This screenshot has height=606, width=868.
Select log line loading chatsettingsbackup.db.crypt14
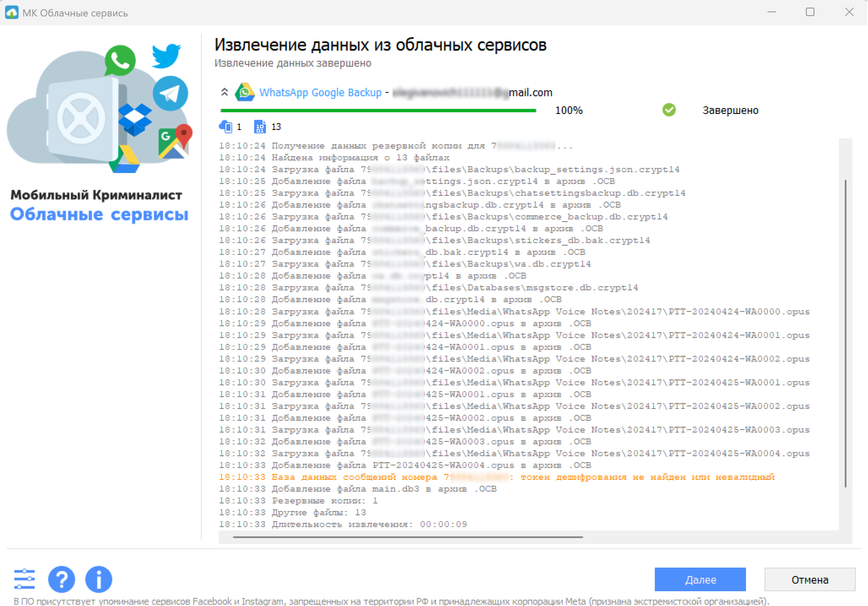[x=452, y=193]
